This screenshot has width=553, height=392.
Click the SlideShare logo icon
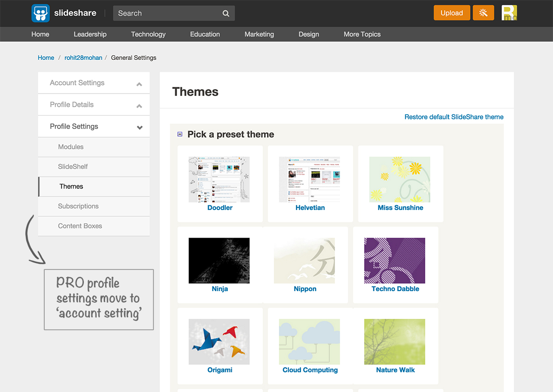coord(40,13)
